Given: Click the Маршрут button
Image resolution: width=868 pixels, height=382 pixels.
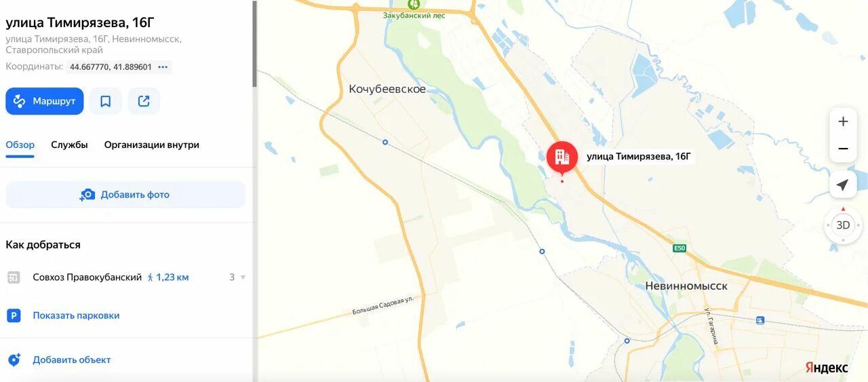Looking at the screenshot, I should tap(45, 101).
